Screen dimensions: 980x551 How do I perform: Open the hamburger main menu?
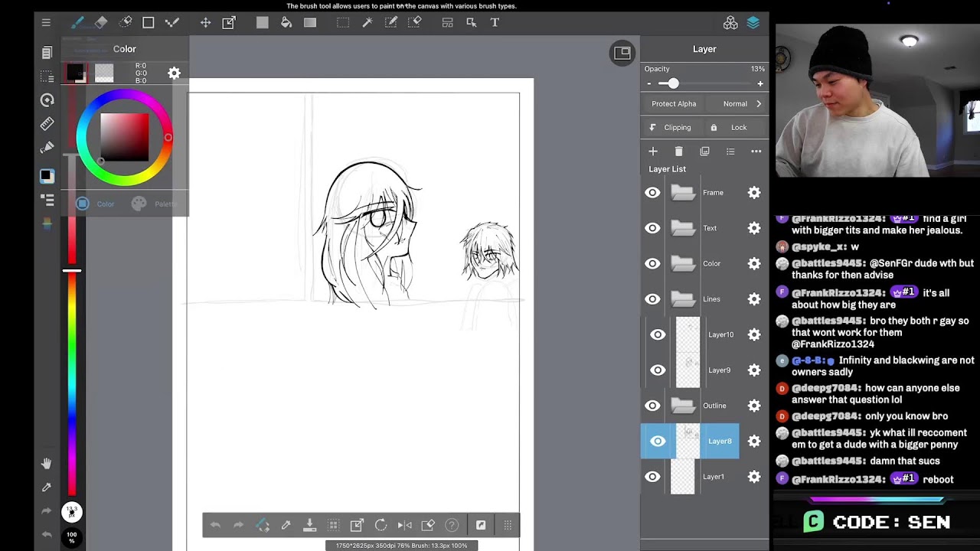46,23
